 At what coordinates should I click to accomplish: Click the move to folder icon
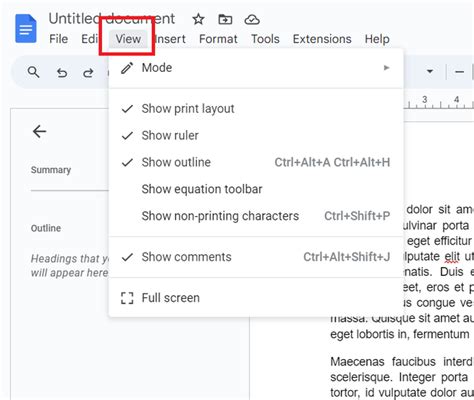click(x=225, y=20)
